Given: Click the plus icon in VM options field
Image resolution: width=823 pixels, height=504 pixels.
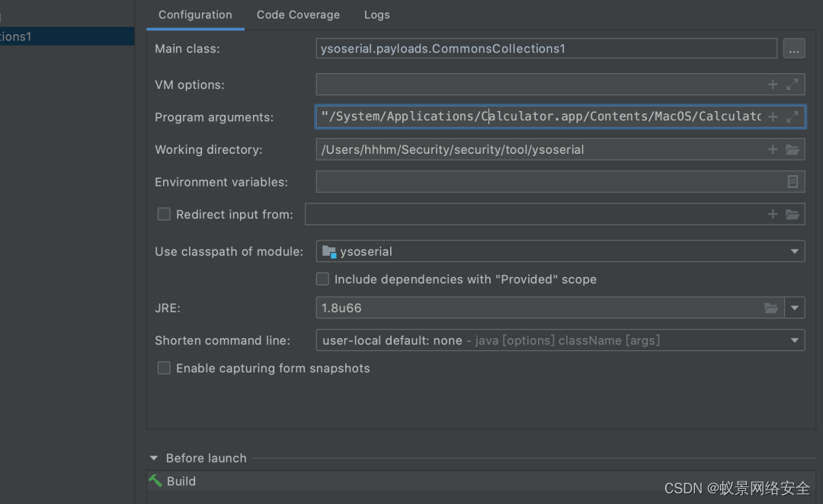Looking at the screenshot, I should pyautogui.click(x=773, y=85).
